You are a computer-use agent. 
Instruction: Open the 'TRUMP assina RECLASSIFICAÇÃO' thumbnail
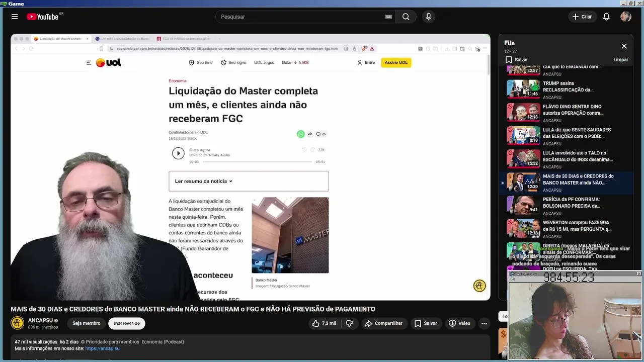523,88
